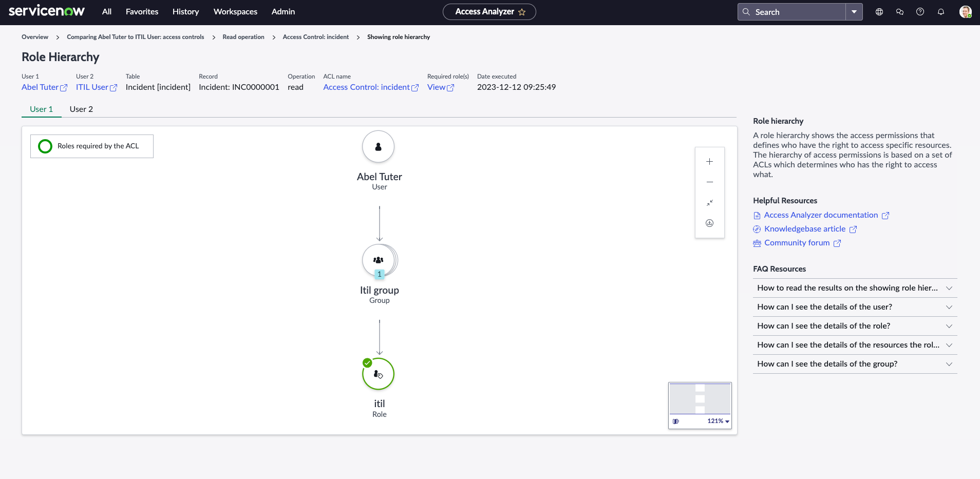Select the Abel Tuter user node icon
980x479 pixels.
pyautogui.click(x=379, y=147)
